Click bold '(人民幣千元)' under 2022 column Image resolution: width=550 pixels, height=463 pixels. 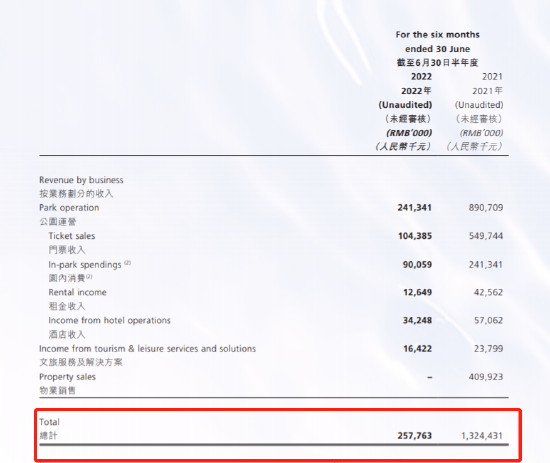click(x=403, y=146)
